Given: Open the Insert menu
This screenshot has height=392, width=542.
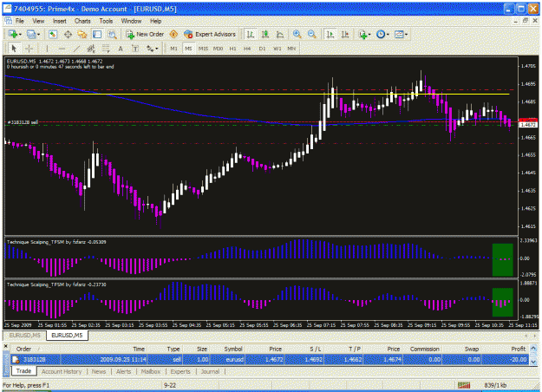Looking at the screenshot, I should (60, 21).
